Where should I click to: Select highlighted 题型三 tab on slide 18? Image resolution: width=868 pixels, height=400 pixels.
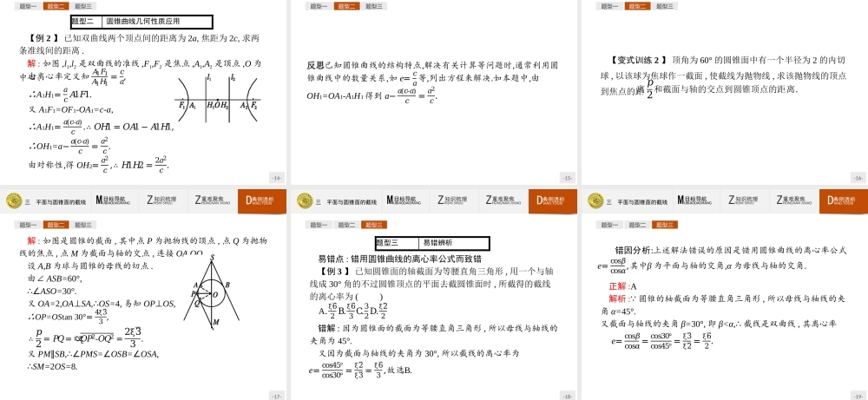(373, 225)
